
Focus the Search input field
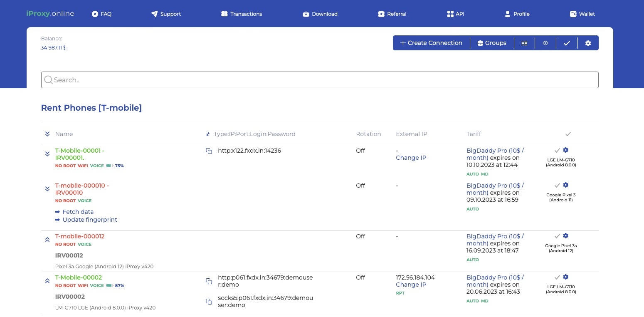coord(320,80)
